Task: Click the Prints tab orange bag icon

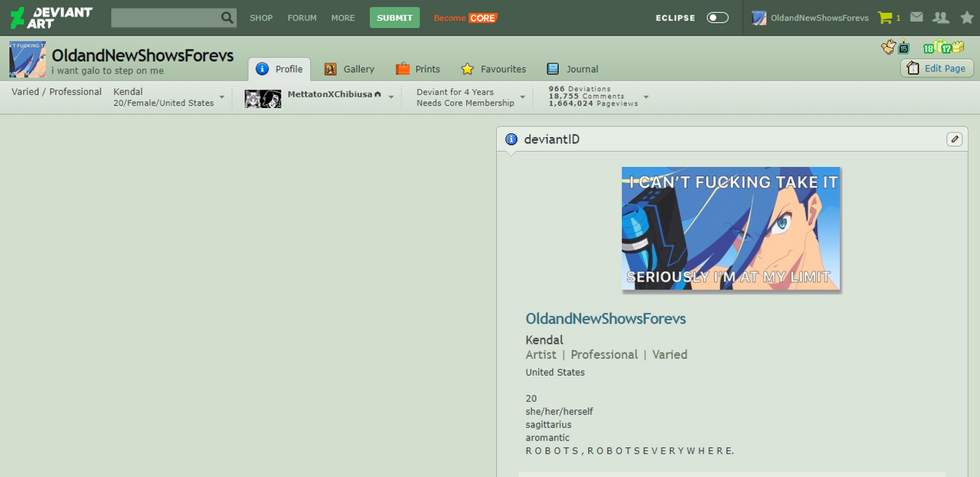Action: (403, 69)
